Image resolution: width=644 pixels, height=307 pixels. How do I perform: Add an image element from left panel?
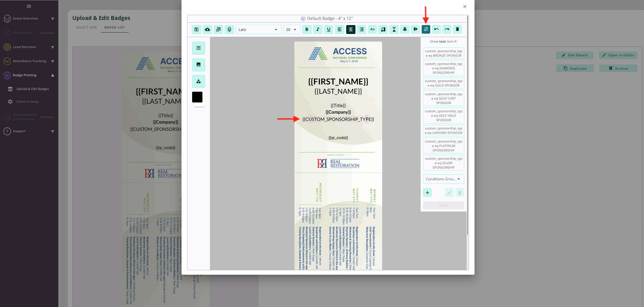click(x=198, y=65)
